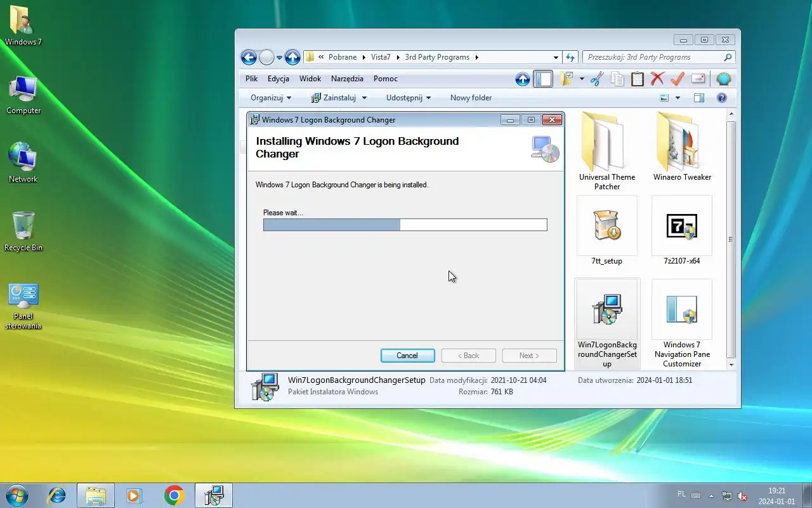Click the Explorer Forward navigation arrow

tap(267, 57)
